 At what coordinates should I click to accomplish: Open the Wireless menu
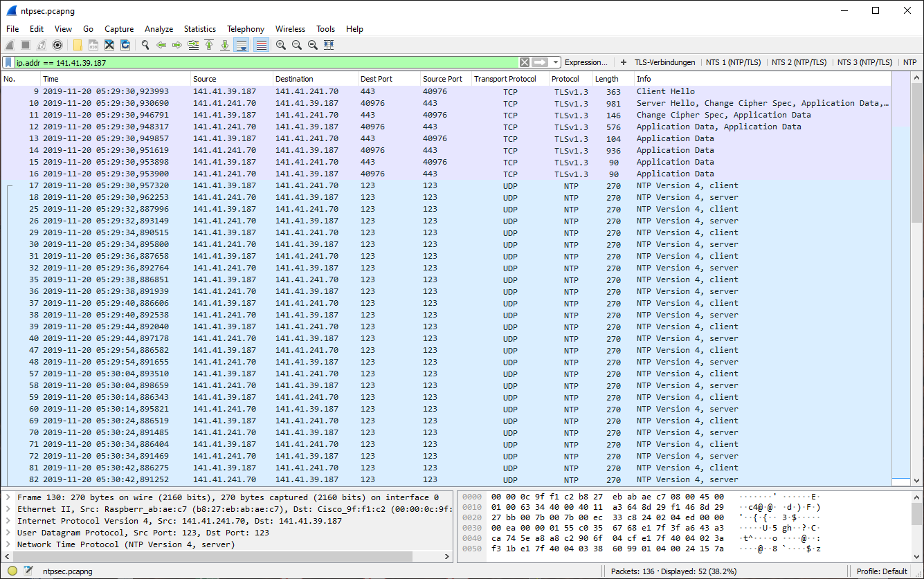[x=290, y=29]
